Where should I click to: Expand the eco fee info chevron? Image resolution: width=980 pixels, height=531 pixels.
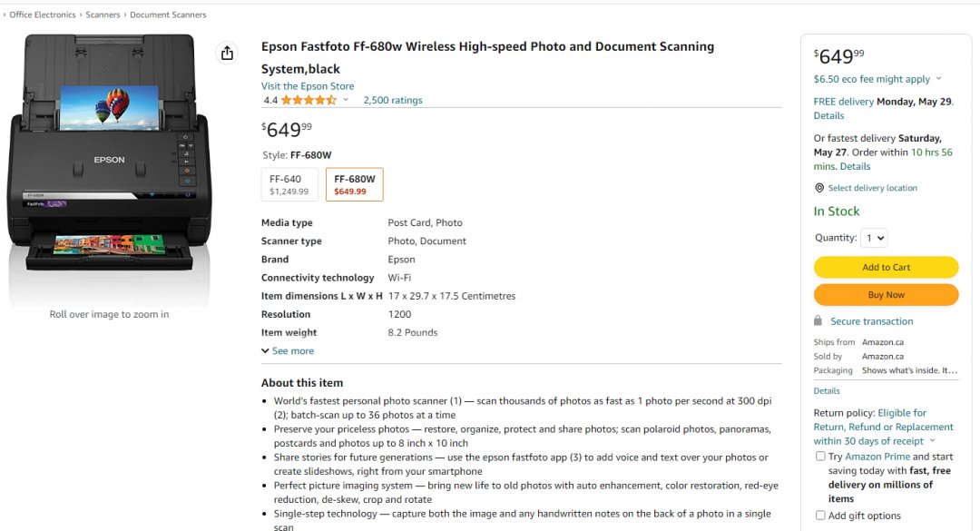938,79
